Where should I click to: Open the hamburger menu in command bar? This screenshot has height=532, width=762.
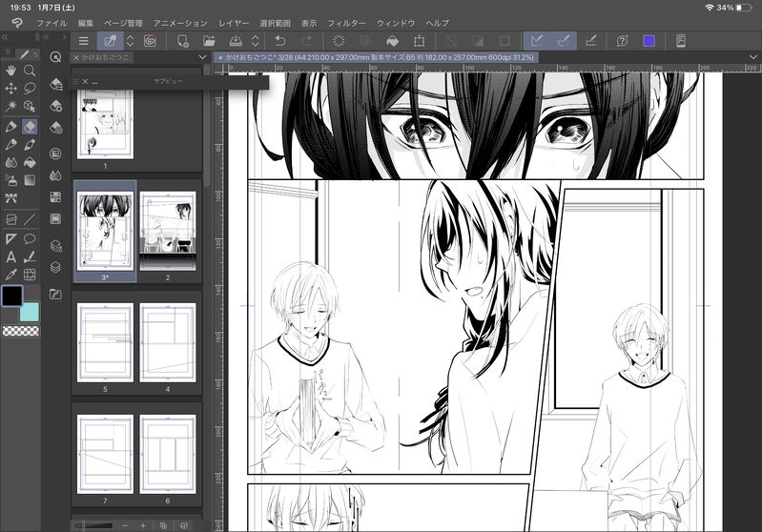(x=84, y=41)
